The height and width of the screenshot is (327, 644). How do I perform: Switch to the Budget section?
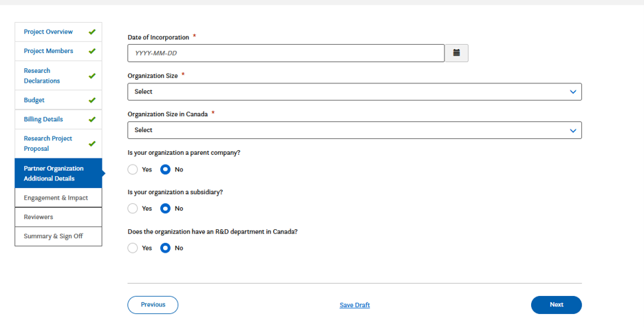tap(58, 100)
